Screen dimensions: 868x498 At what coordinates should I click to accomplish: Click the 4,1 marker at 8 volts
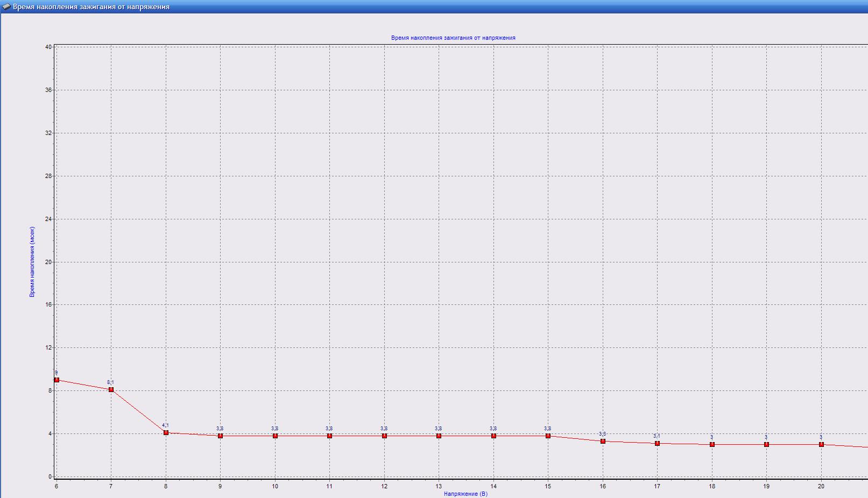tap(166, 432)
